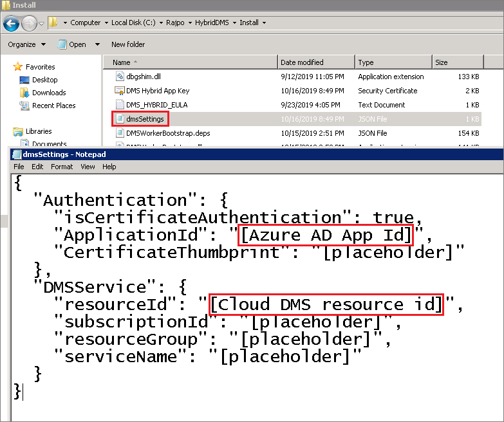Click the serviceName placeholder value
Image resolution: width=504 pixels, height=422 pixels.
coord(285,356)
